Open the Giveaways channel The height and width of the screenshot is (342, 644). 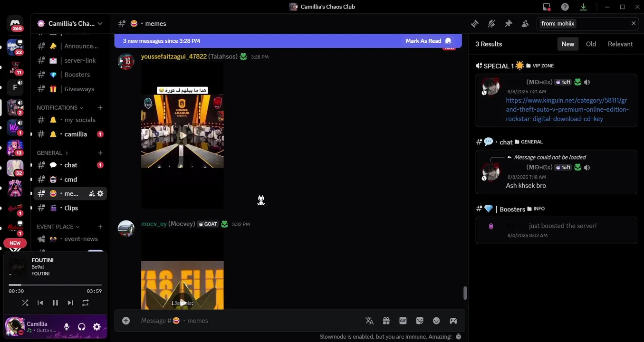click(x=70, y=89)
